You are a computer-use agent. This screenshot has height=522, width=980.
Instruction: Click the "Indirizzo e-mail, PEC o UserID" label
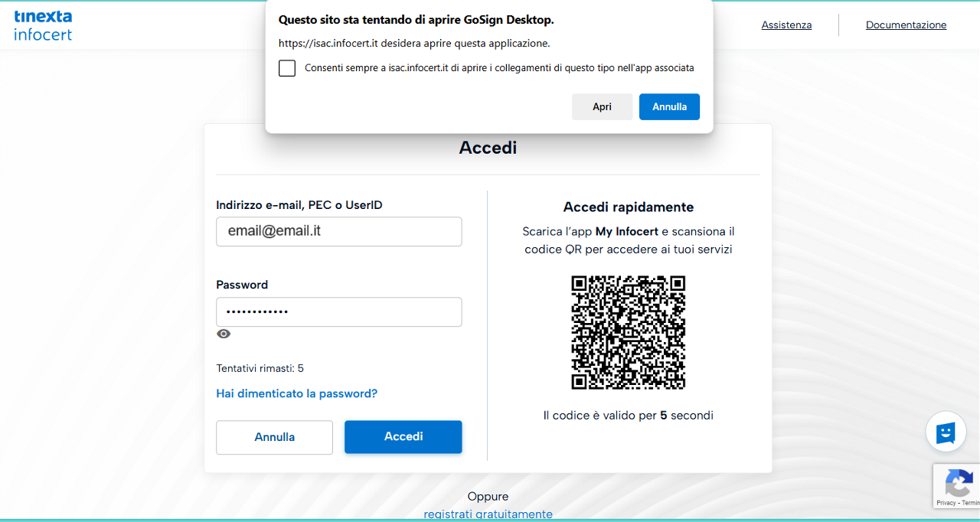[299, 205]
